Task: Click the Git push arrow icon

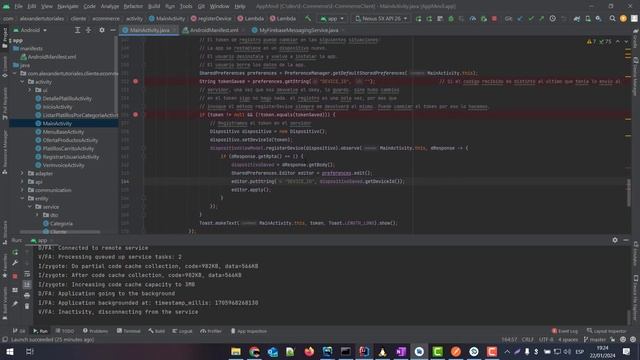Action: point(542,18)
